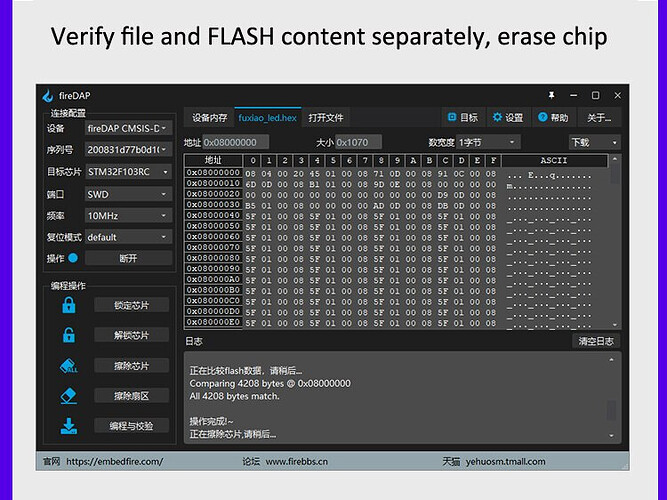Open the SWD interface dropdown
667x500 pixels.
(128, 194)
